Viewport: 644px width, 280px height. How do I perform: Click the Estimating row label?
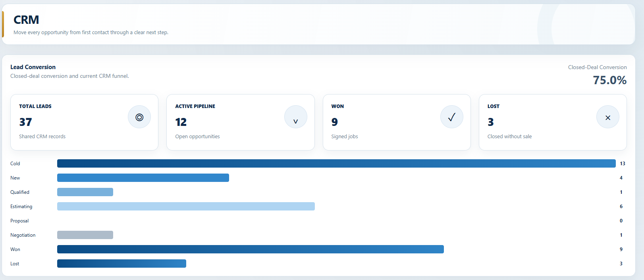pos(21,207)
